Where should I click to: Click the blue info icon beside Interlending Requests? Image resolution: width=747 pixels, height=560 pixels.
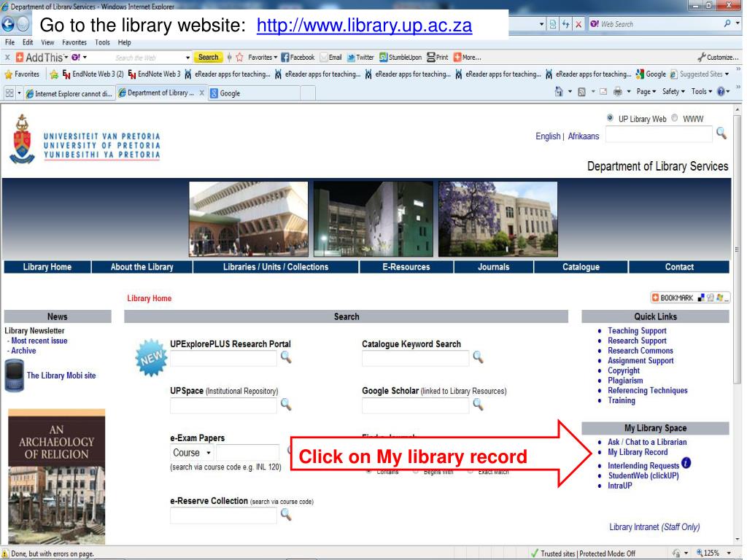click(x=686, y=462)
